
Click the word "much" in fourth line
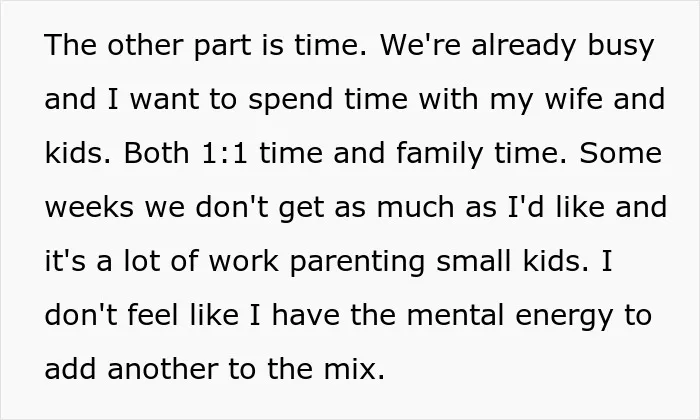(415, 207)
